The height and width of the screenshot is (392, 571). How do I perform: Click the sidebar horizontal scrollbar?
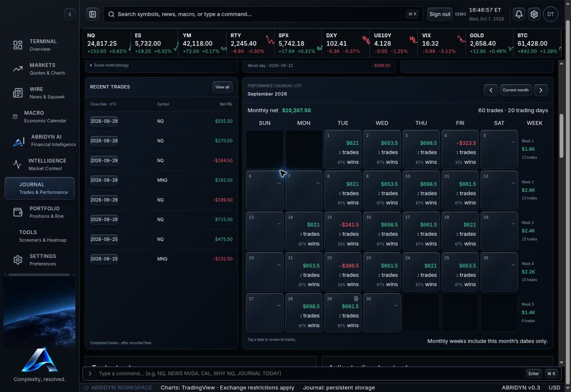(39, 275)
